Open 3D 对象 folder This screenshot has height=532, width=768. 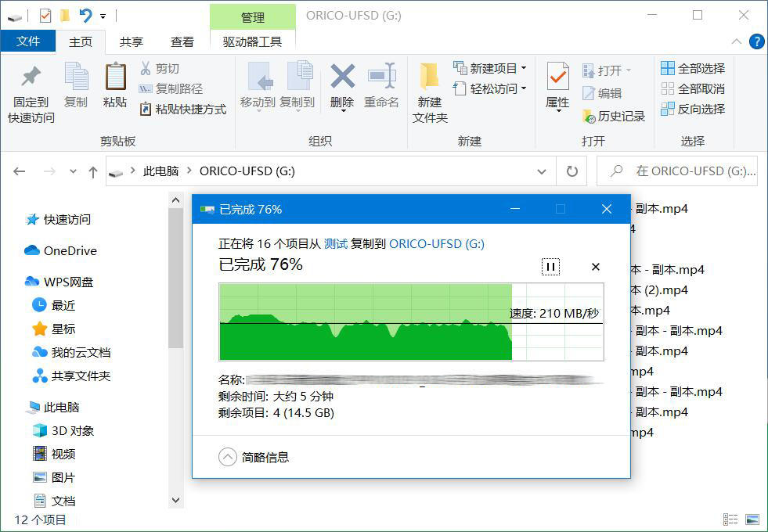tap(63, 431)
